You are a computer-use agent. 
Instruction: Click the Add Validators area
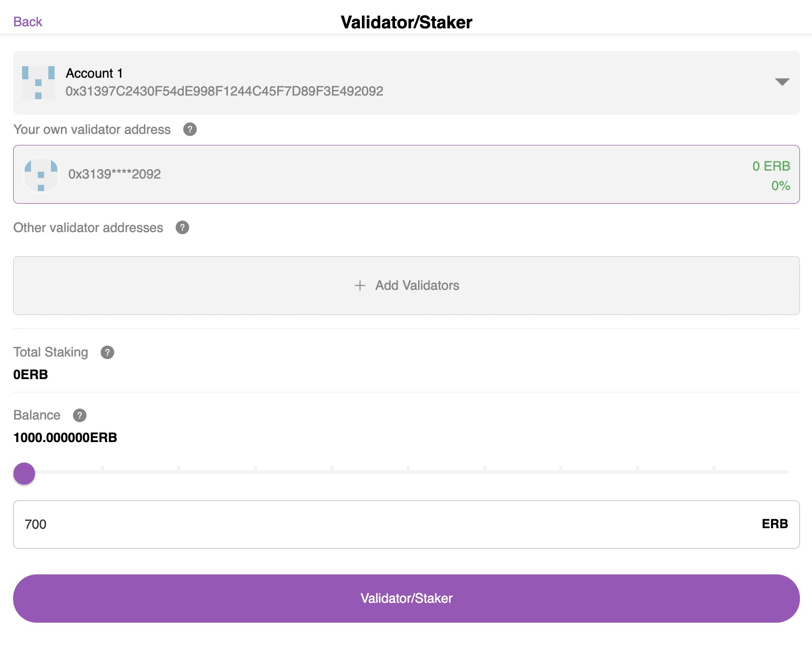coord(407,286)
